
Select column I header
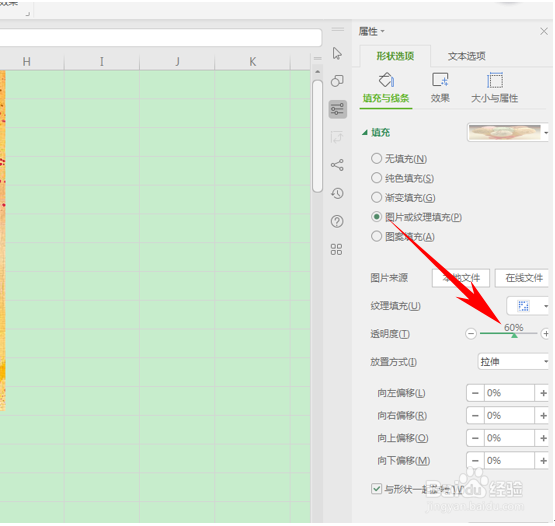click(102, 62)
